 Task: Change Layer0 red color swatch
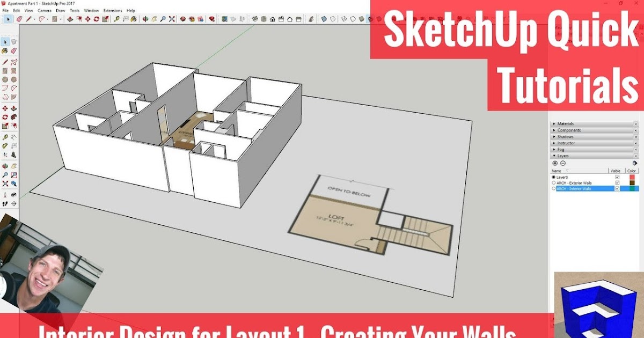click(632, 177)
